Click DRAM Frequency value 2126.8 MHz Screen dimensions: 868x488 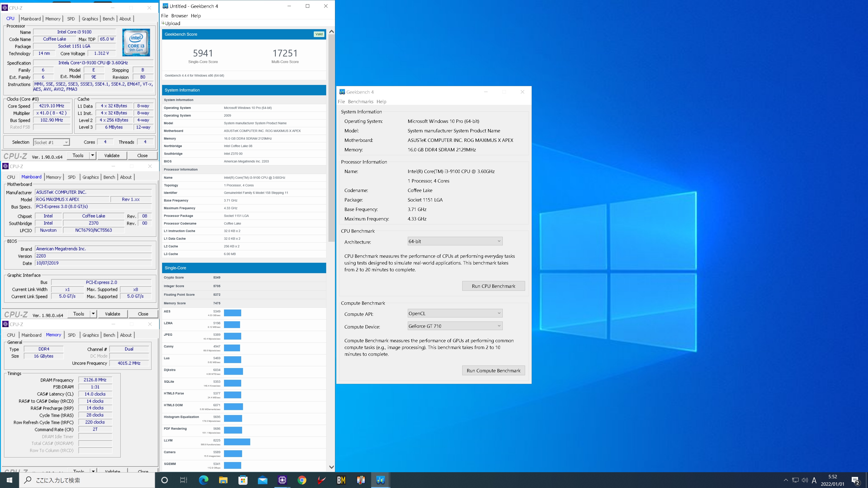tap(95, 380)
